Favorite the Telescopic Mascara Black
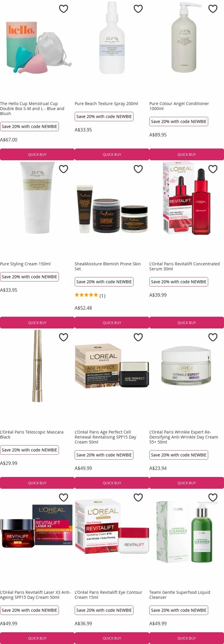Image resolution: width=224 pixels, height=644 pixels. [x=63, y=337]
